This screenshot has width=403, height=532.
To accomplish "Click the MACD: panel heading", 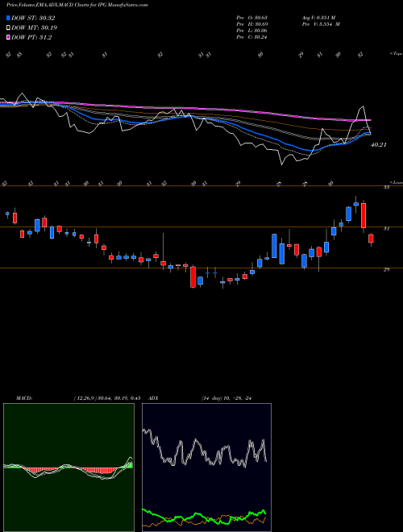I will (24, 398).
